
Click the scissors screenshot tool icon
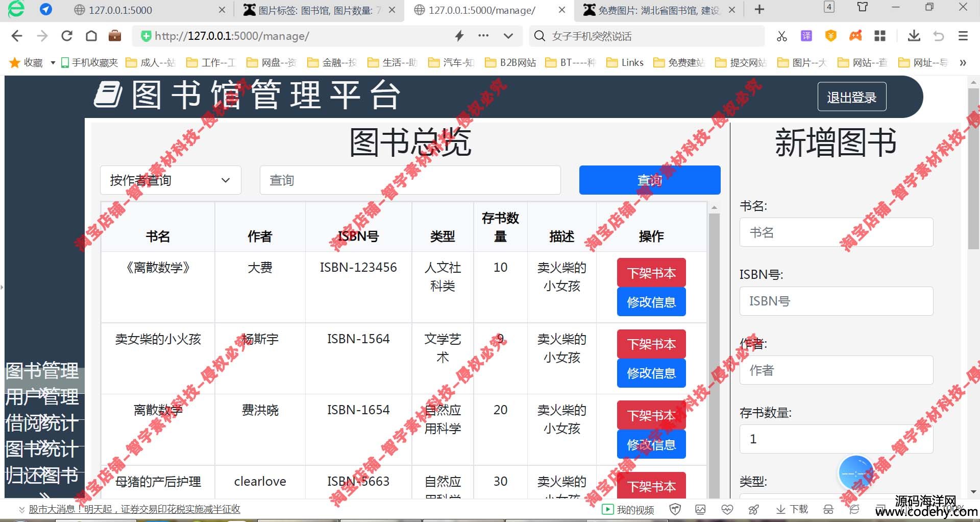(x=781, y=36)
